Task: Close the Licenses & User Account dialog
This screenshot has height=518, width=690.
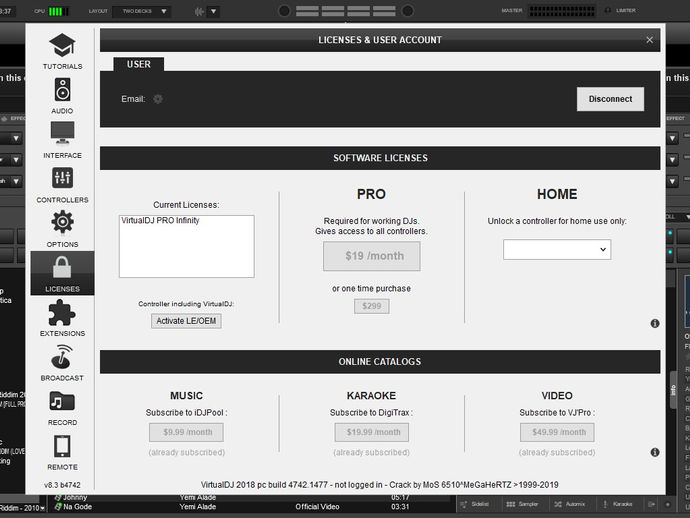Action: (650, 40)
